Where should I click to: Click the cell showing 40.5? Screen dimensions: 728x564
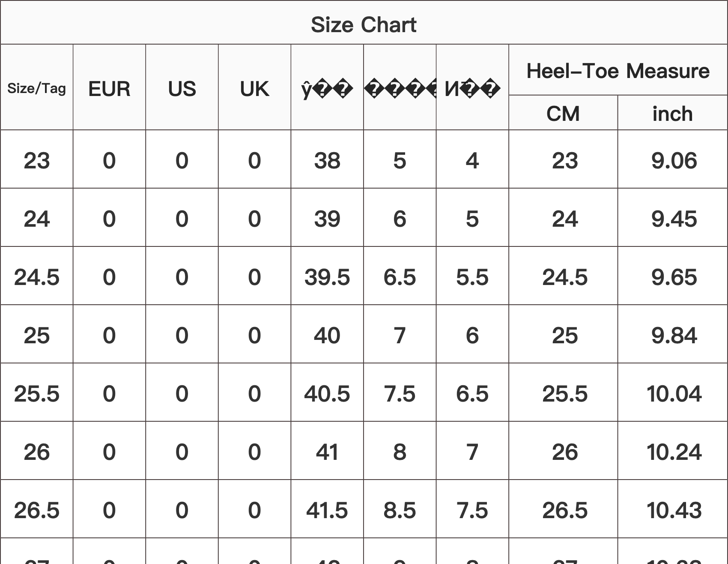pos(327,393)
